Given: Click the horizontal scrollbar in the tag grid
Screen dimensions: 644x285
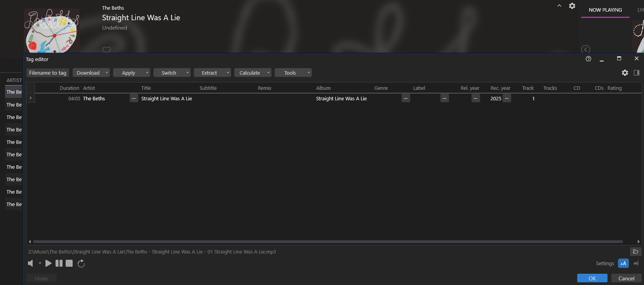Looking at the screenshot, I should pos(328,241).
